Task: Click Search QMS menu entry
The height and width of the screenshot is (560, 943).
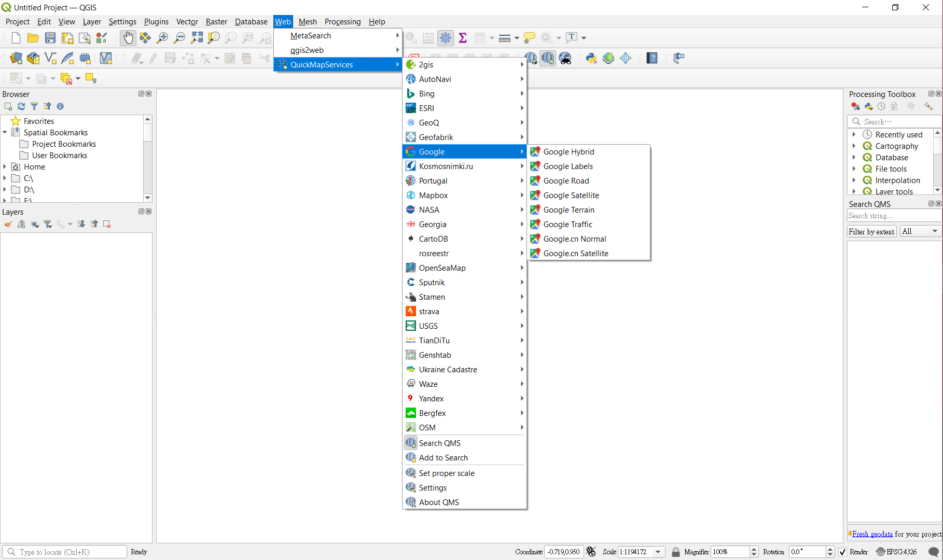Action: pyautogui.click(x=464, y=443)
